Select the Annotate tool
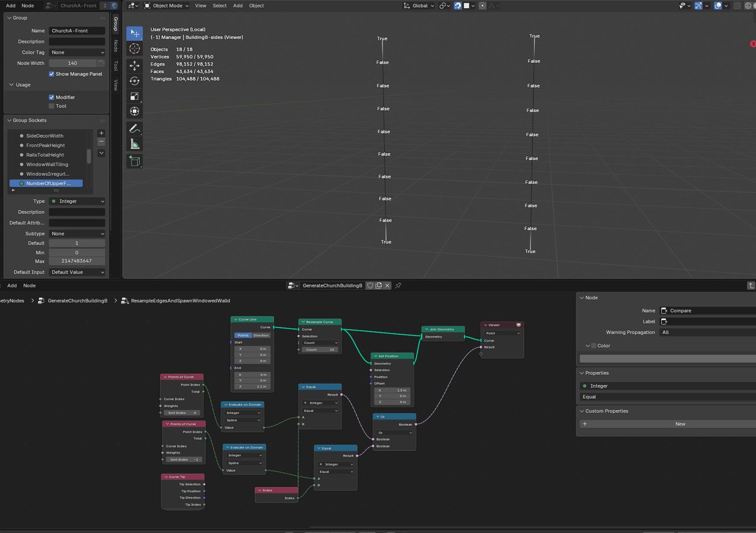The height and width of the screenshot is (533, 756). click(134, 129)
